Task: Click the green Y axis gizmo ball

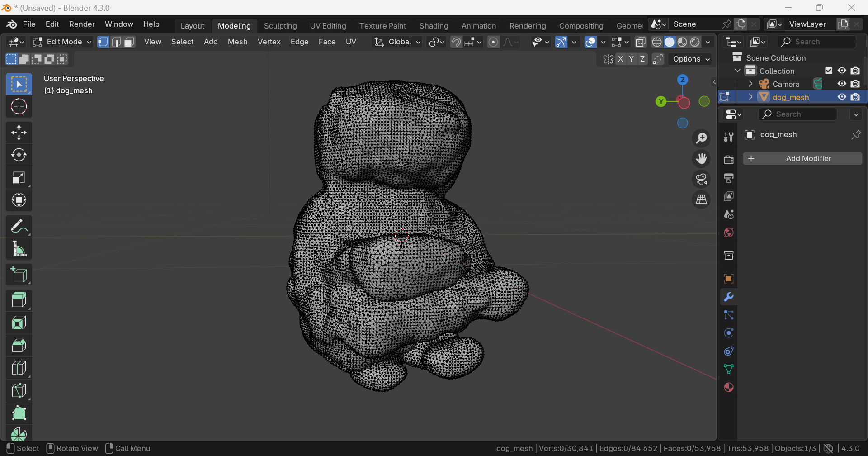Action: click(661, 102)
